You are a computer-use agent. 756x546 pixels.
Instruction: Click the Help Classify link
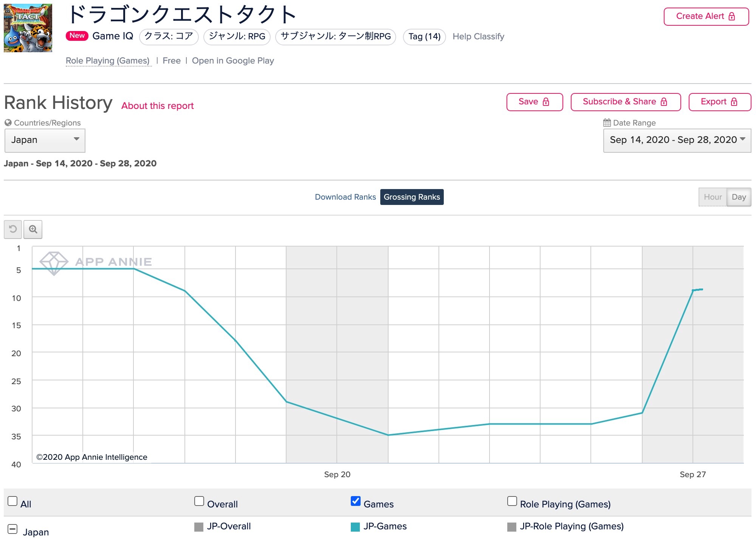tap(478, 36)
